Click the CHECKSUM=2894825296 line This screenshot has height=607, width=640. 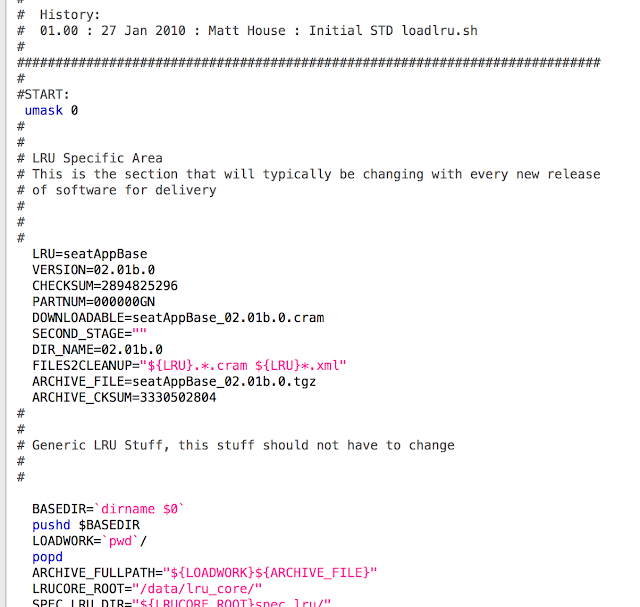(x=105, y=286)
